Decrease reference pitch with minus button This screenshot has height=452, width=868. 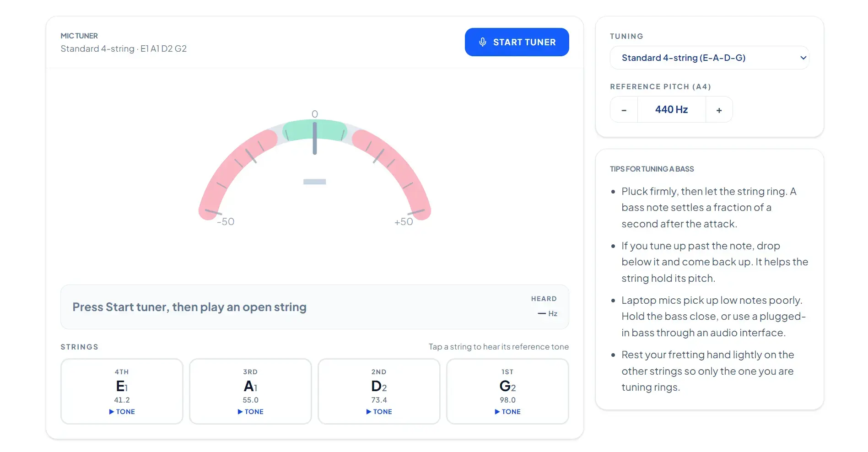tap(624, 110)
